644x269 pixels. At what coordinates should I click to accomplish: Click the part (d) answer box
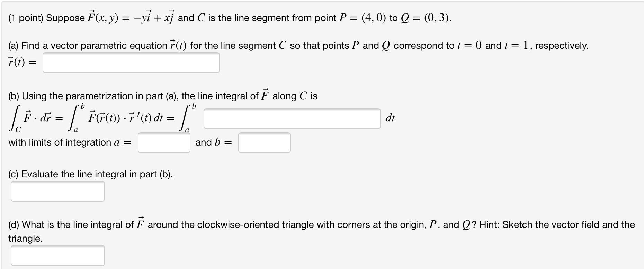pyautogui.click(x=58, y=256)
